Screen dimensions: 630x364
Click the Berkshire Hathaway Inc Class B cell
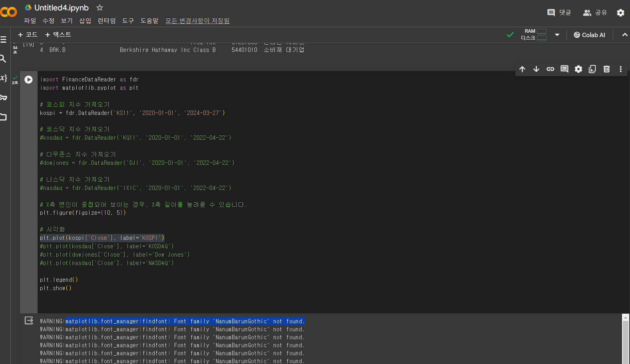[x=168, y=50]
